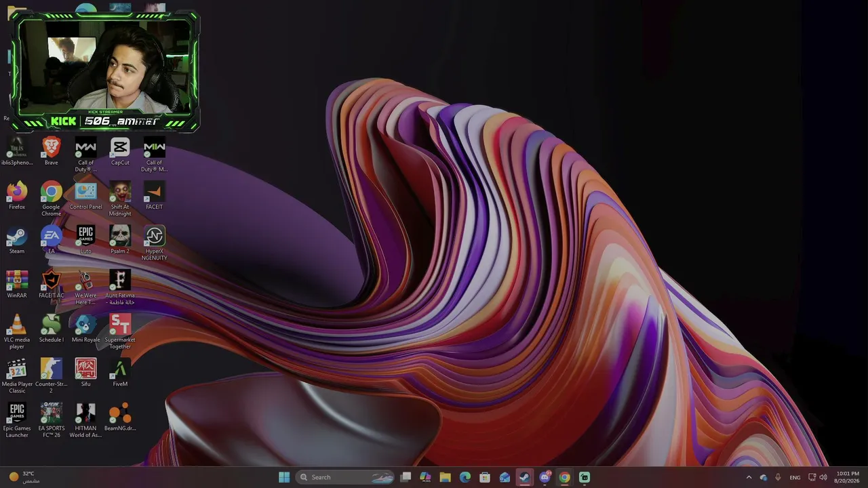
Task: Select the Luto game desktop icon
Action: coord(85,240)
